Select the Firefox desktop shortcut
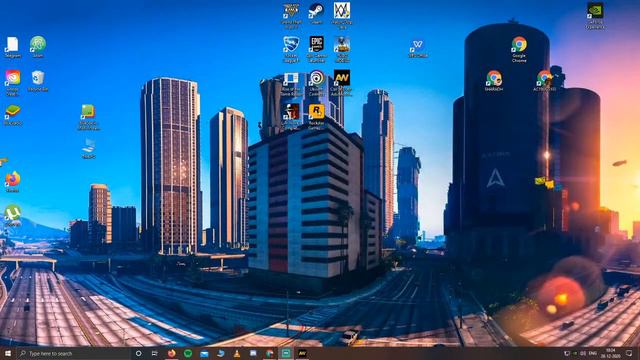 [x=13, y=182]
